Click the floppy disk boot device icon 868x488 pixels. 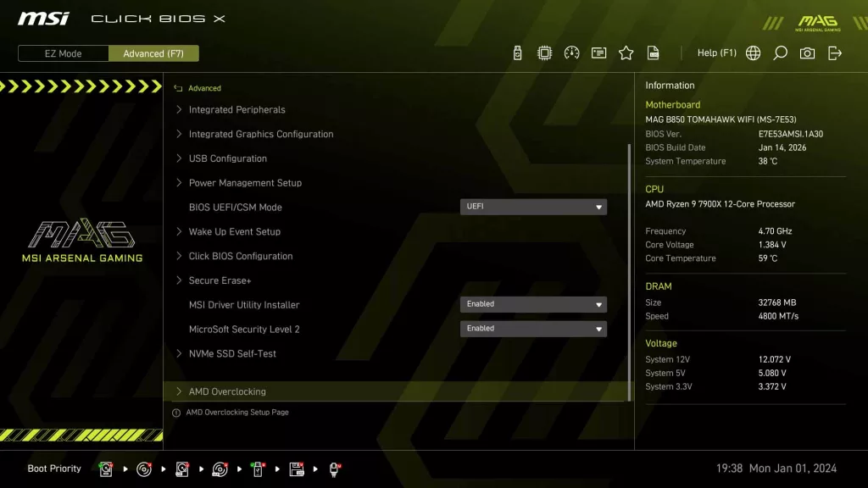pos(297,469)
